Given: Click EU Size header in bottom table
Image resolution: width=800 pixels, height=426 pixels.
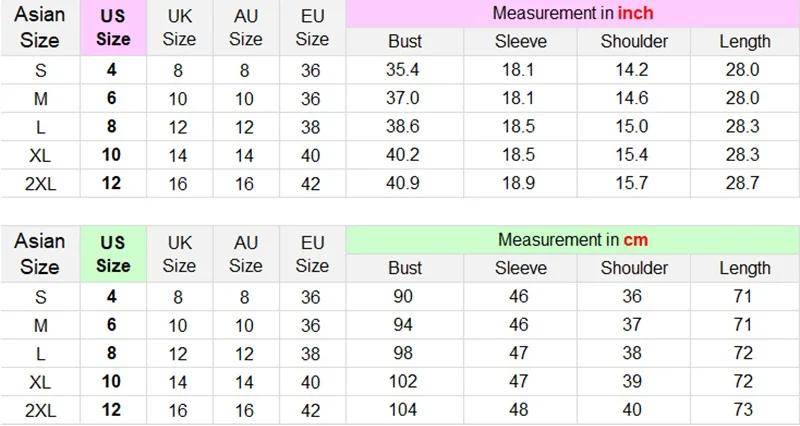Looking at the screenshot, I should [x=312, y=254].
